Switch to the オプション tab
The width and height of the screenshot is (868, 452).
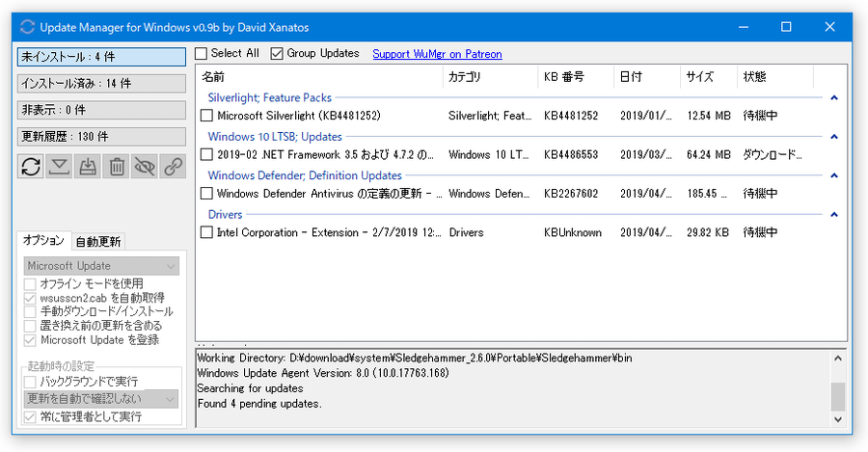[x=43, y=240]
